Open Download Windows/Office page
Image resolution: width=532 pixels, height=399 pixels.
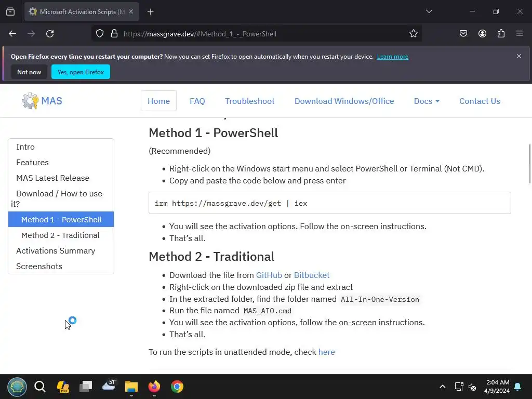point(344,101)
